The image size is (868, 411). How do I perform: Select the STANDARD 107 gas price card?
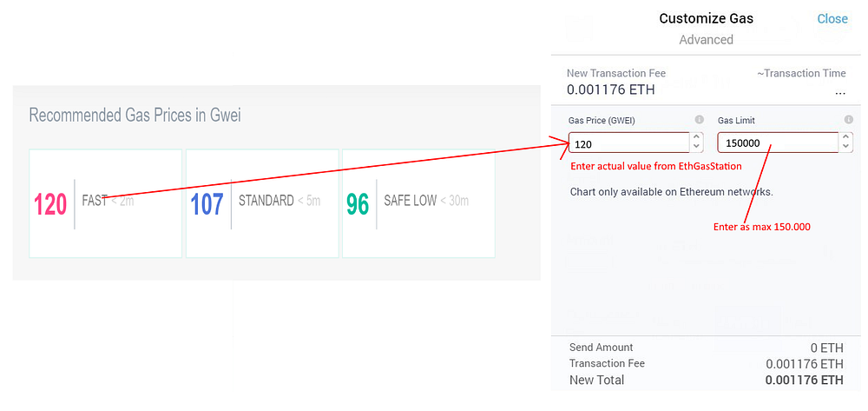262,203
